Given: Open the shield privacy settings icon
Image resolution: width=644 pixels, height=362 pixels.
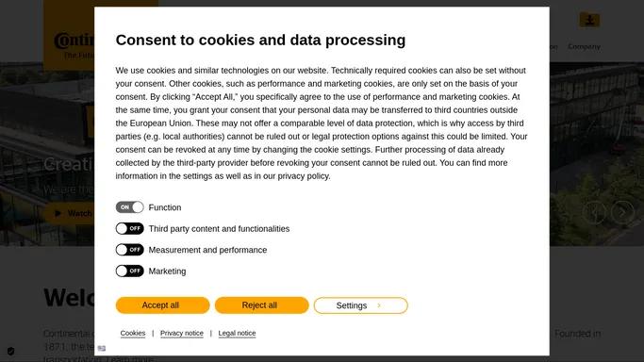Looking at the screenshot, I should point(11,351).
